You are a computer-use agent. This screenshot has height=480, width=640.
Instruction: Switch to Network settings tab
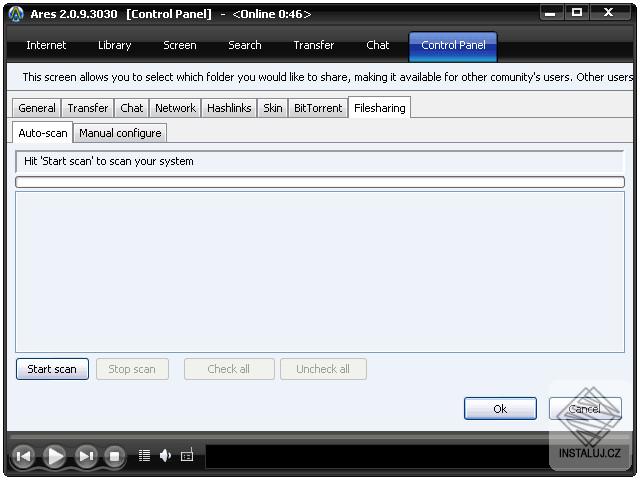pos(175,108)
